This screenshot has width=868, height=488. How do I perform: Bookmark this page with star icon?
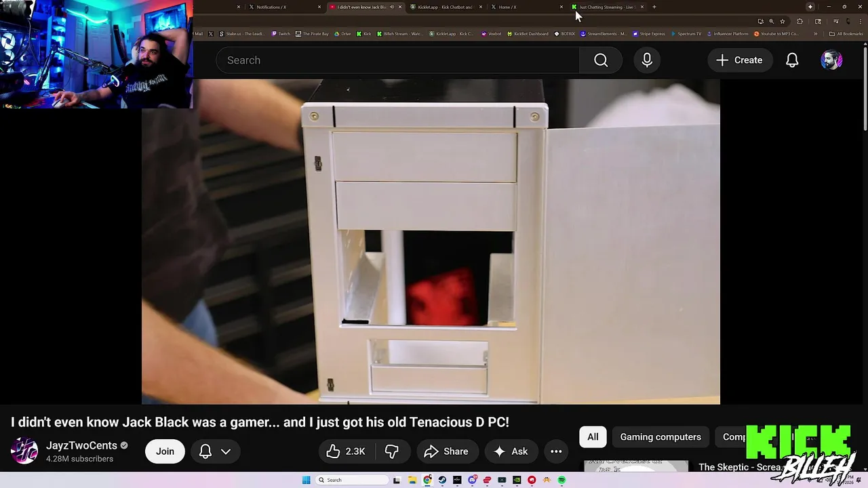coord(783,22)
